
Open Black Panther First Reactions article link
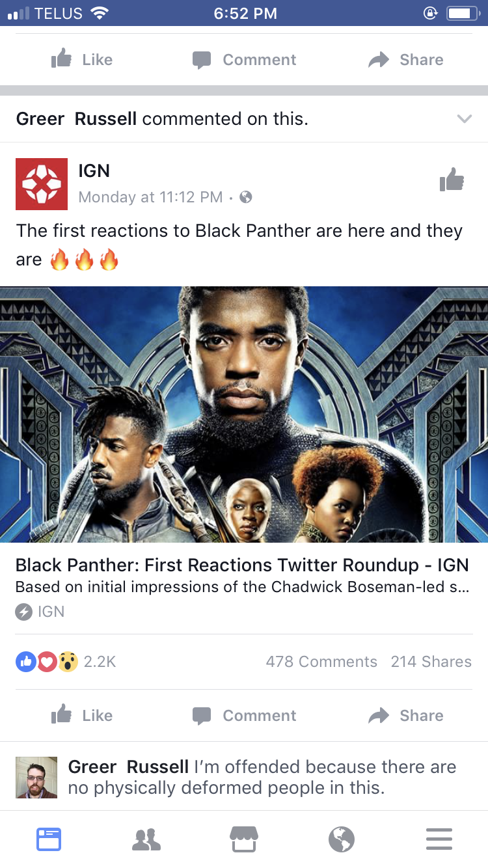click(x=242, y=565)
